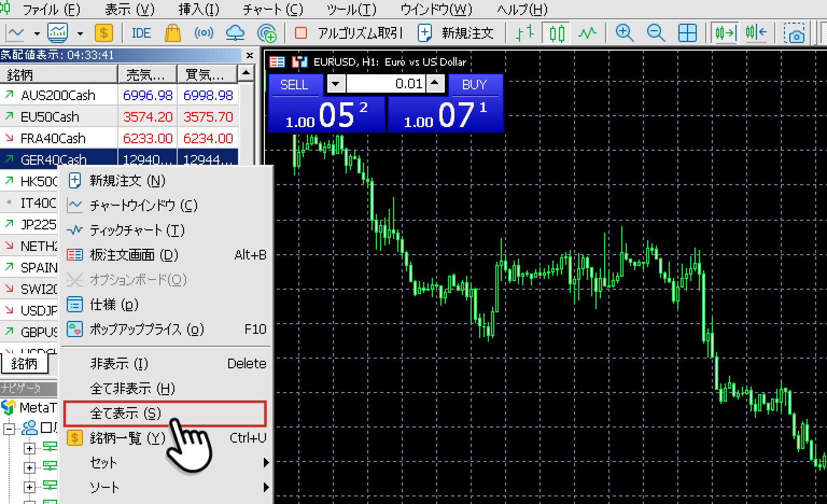827x504 pixels.
Task: Expand the ソート submenu
Action: (x=167, y=487)
